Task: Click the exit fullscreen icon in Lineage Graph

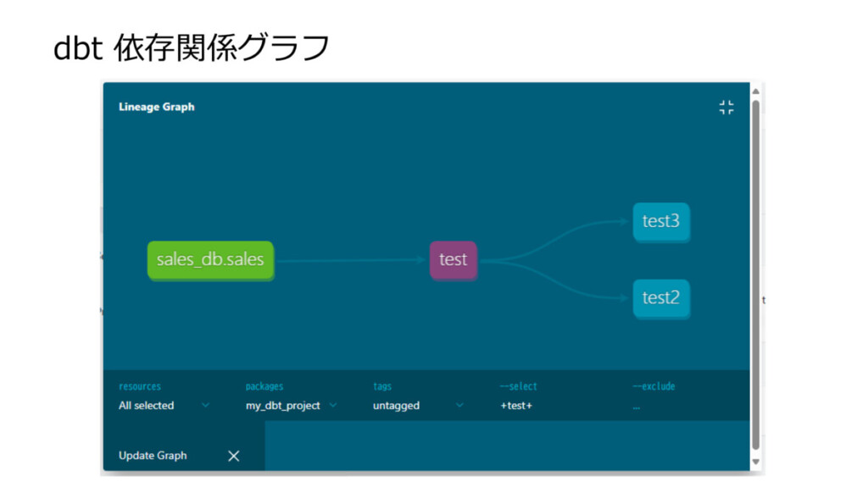Action: tap(726, 108)
